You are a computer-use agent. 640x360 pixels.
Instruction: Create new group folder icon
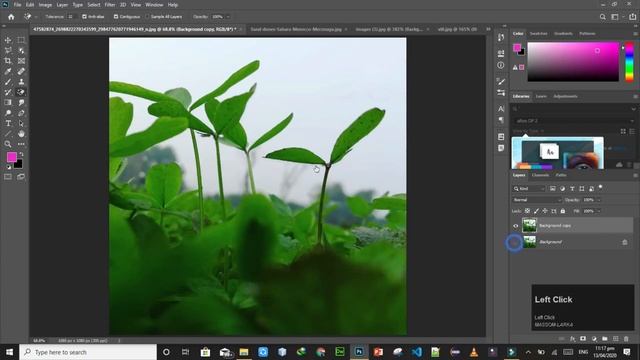[604, 339]
